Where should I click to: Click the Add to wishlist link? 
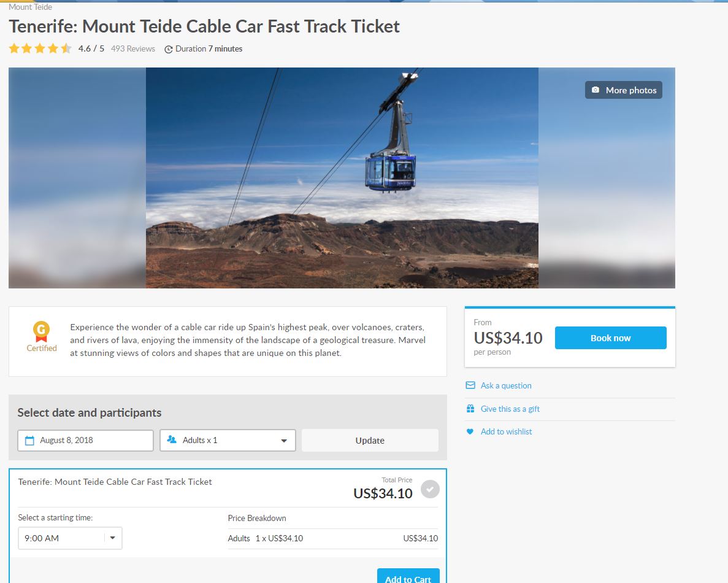point(506,432)
